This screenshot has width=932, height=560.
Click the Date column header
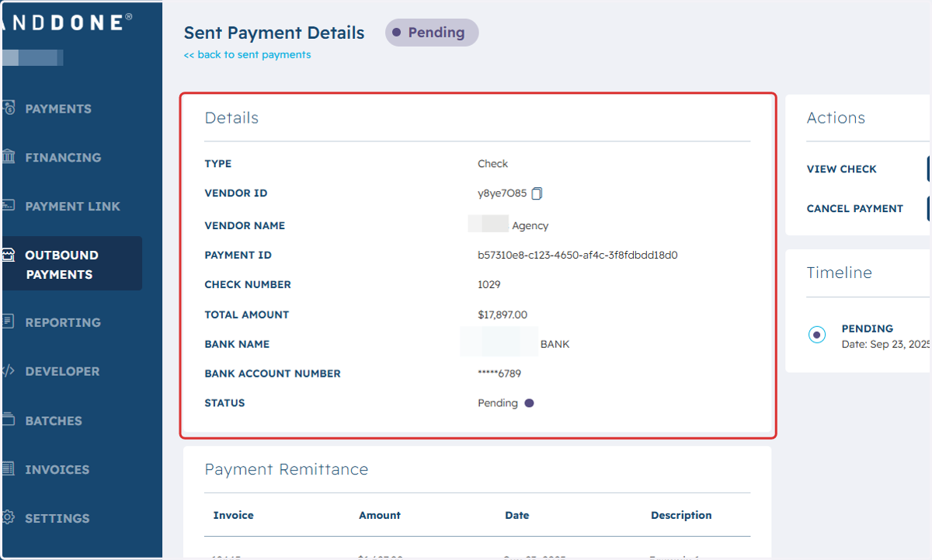coord(516,515)
